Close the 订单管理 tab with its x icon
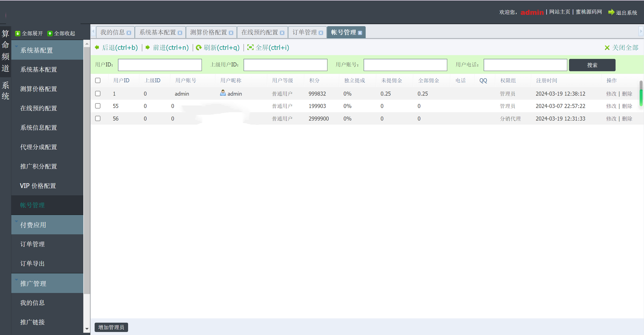Viewport: 644px width, 335px height. pos(321,33)
